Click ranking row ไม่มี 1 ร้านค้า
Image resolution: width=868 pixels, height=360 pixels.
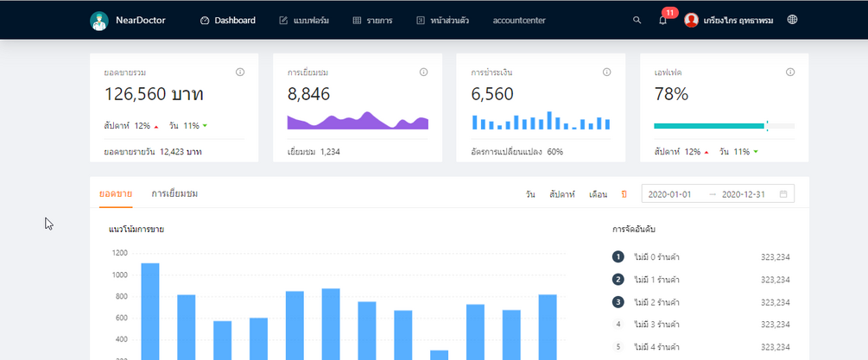(700, 280)
